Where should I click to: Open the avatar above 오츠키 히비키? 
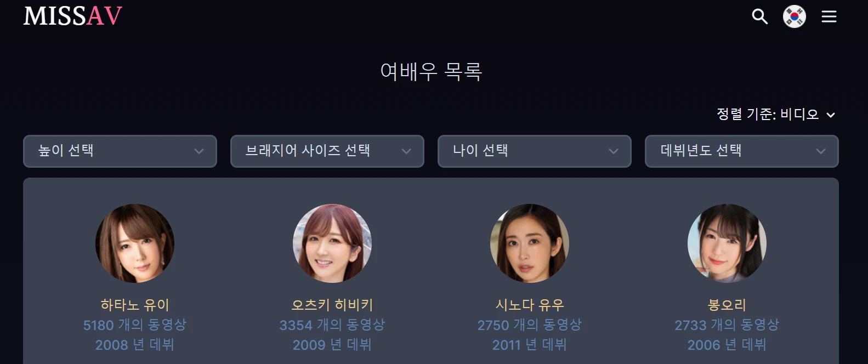pos(332,243)
